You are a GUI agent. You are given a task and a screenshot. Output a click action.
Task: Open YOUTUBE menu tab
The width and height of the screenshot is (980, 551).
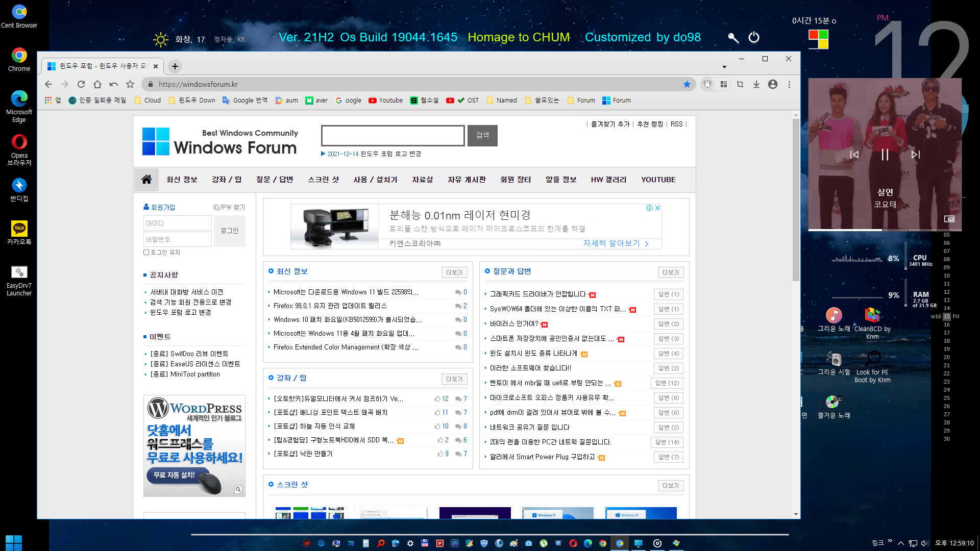(658, 180)
